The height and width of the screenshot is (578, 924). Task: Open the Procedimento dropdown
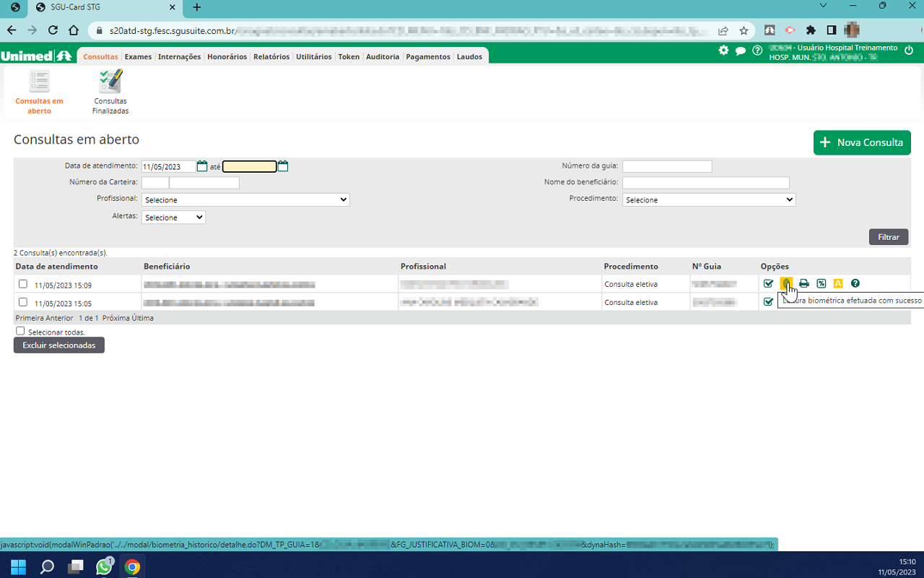[x=709, y=199]
